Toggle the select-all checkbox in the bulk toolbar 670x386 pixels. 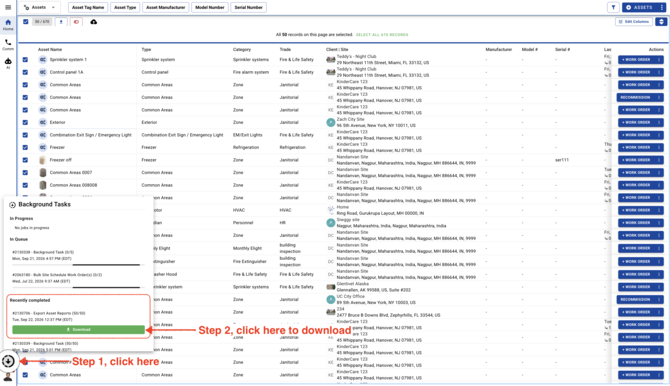[x=26, y=22]
